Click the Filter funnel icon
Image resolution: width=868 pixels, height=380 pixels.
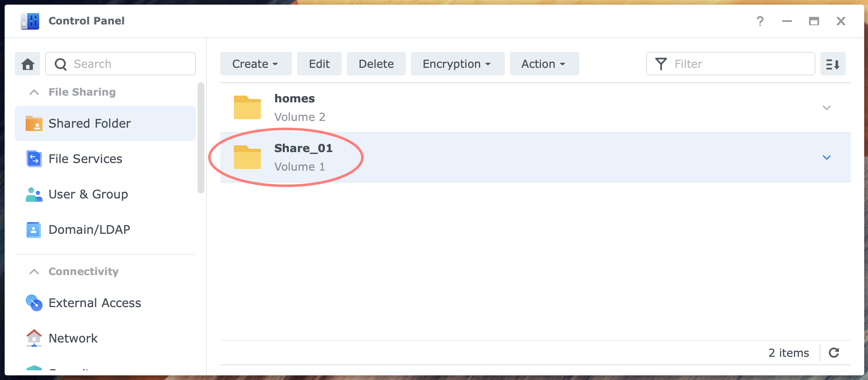(x=661, y=64)
